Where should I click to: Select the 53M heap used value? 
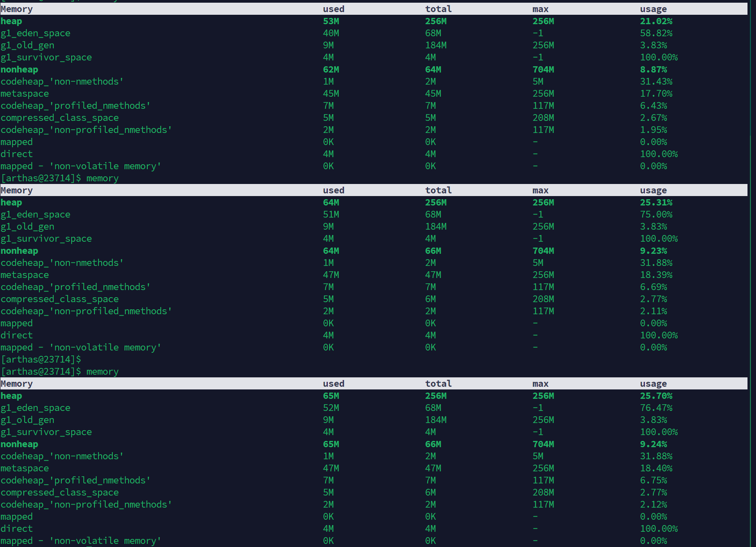(331, 21)
